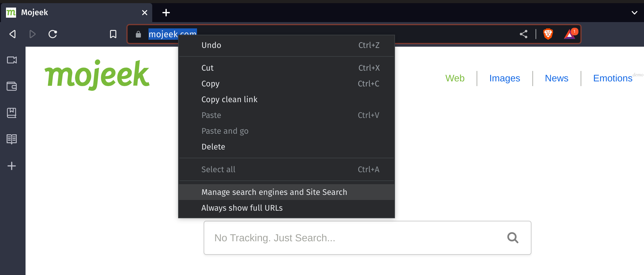The image size is (644, 275).
Task: Click the Brave Shields lion icon
Action: point(548,34)
